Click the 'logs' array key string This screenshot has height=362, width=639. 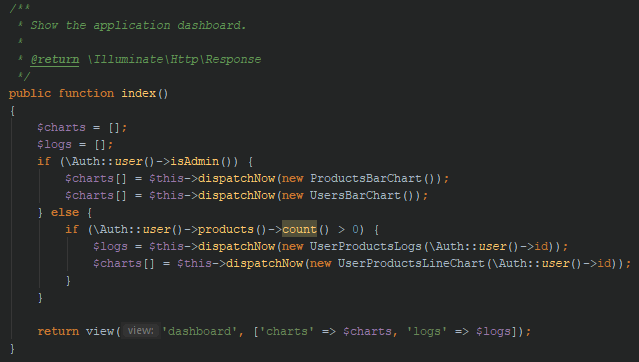click(x=427, y=331)
